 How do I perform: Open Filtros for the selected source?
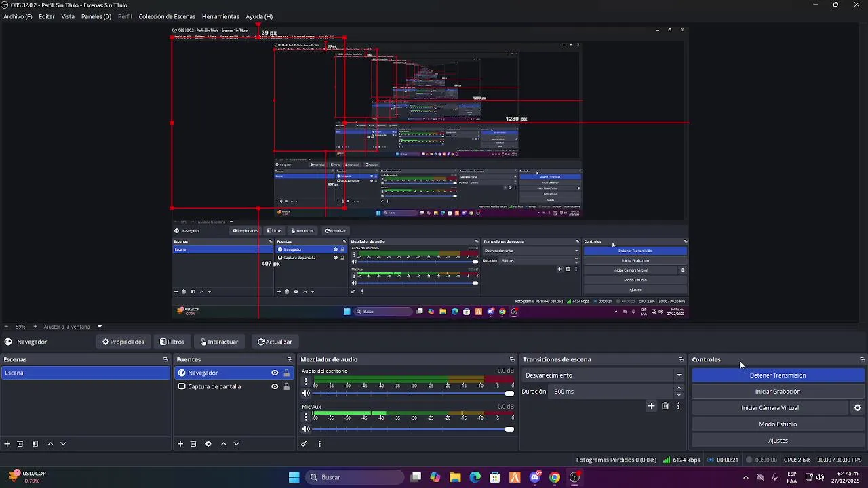click(x=172, y=342)
